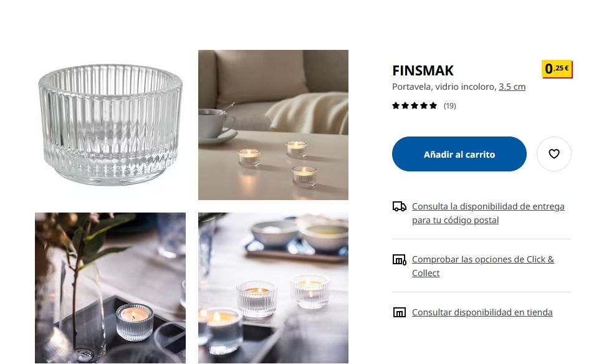Open the photo with vase and single candle
The width and height of the screenshot is (614, 364).
point(110,288)
